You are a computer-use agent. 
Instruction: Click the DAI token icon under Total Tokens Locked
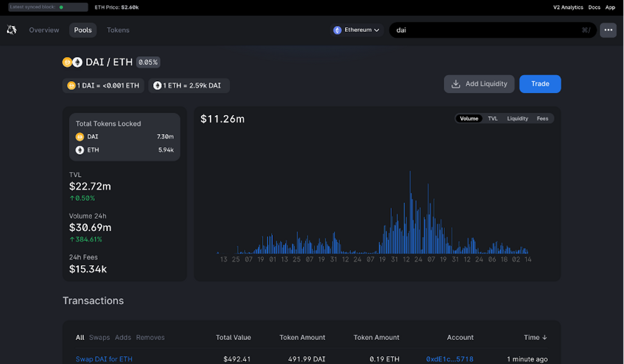click(80, 137)
